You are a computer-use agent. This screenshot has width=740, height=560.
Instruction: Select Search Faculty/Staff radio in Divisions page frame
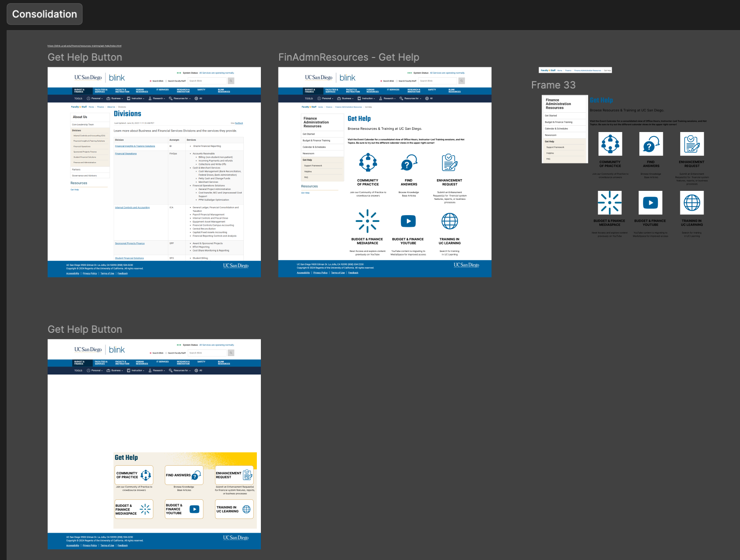pos(166,81)
